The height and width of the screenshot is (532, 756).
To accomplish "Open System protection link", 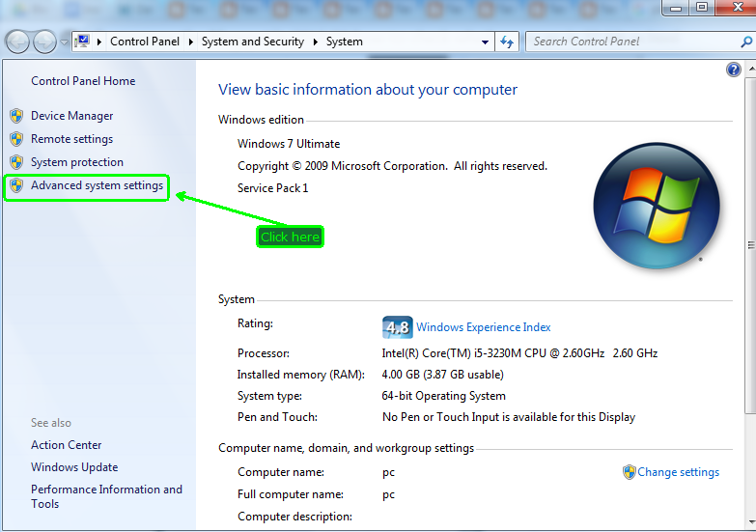I will pyautogui.click(x=77, y=162).
